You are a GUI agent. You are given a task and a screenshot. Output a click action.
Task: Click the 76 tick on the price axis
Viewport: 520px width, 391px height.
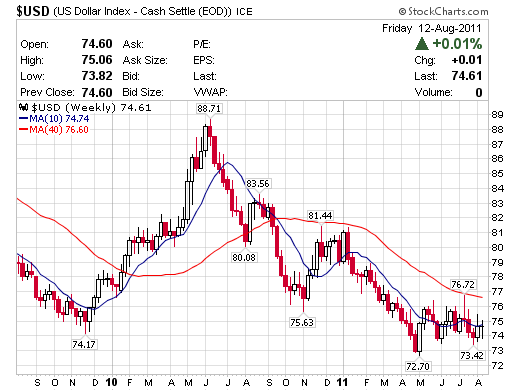click(497, 306)
